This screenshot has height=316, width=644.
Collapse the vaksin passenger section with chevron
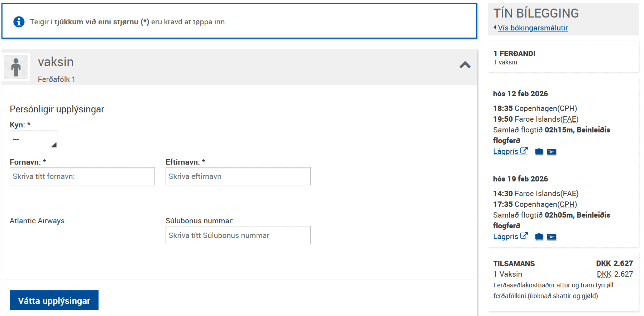click(465, 65)
